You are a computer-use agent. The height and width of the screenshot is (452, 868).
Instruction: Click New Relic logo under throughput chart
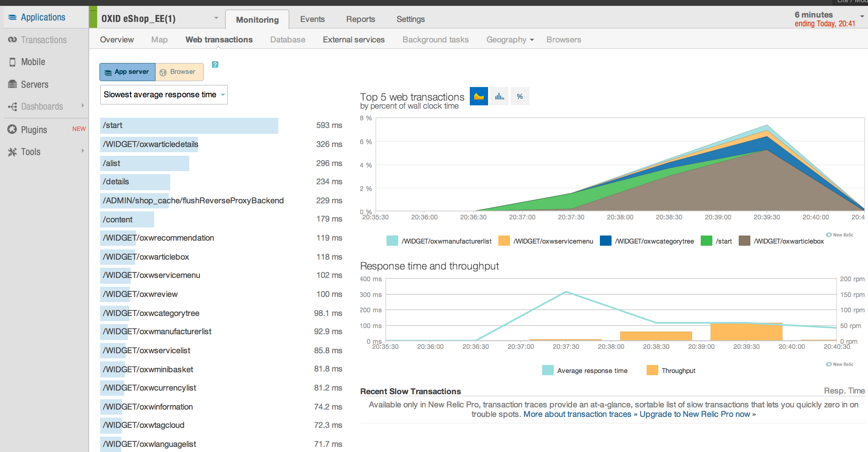click(x=840, y=364)
